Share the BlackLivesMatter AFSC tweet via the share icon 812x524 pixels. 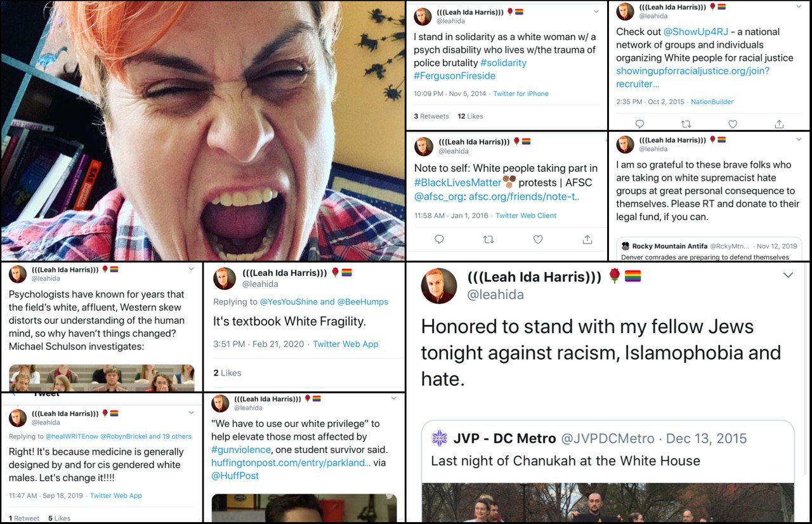[587, 239]
